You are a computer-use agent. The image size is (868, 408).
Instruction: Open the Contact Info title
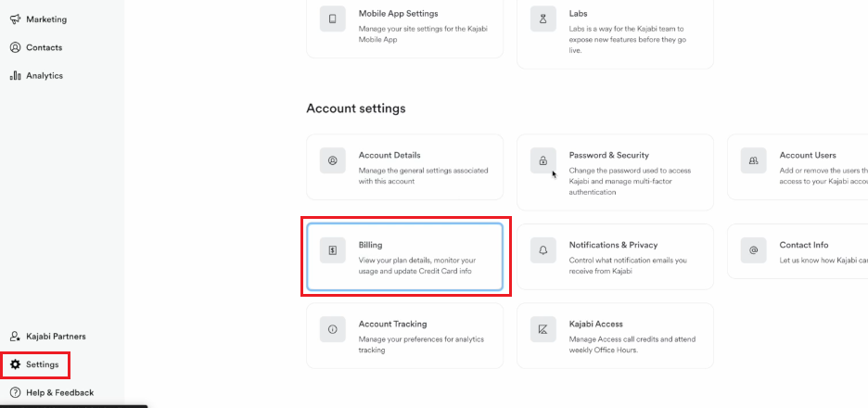[804, 245]
